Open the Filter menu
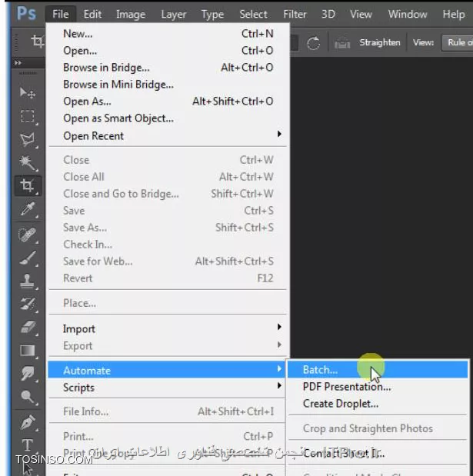473x476 pixels. 295,15
